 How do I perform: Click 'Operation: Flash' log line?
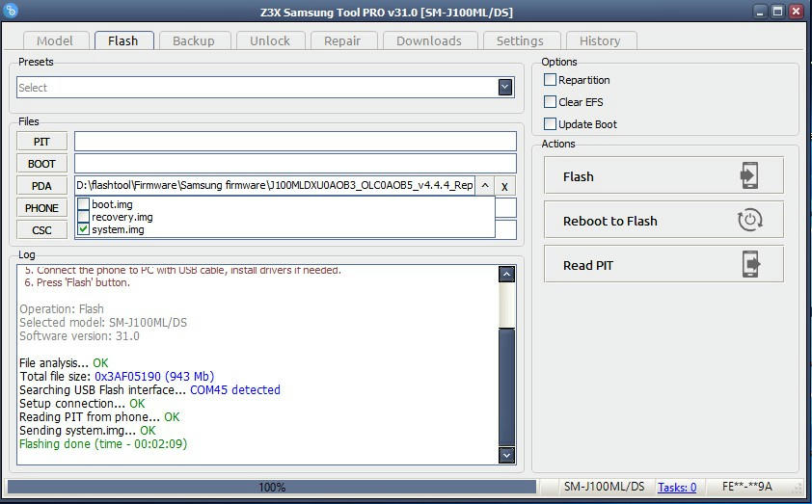62,309
